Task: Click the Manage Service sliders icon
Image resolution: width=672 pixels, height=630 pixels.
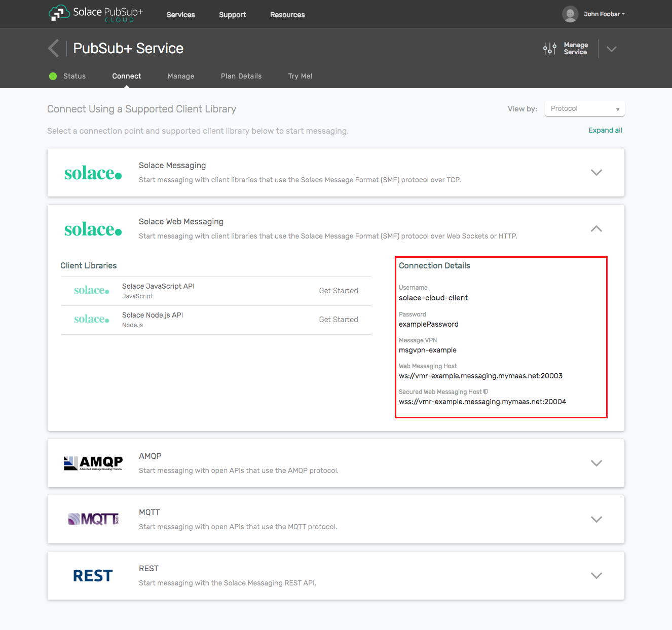Action: pyautogui.click(x=549, y=49)
